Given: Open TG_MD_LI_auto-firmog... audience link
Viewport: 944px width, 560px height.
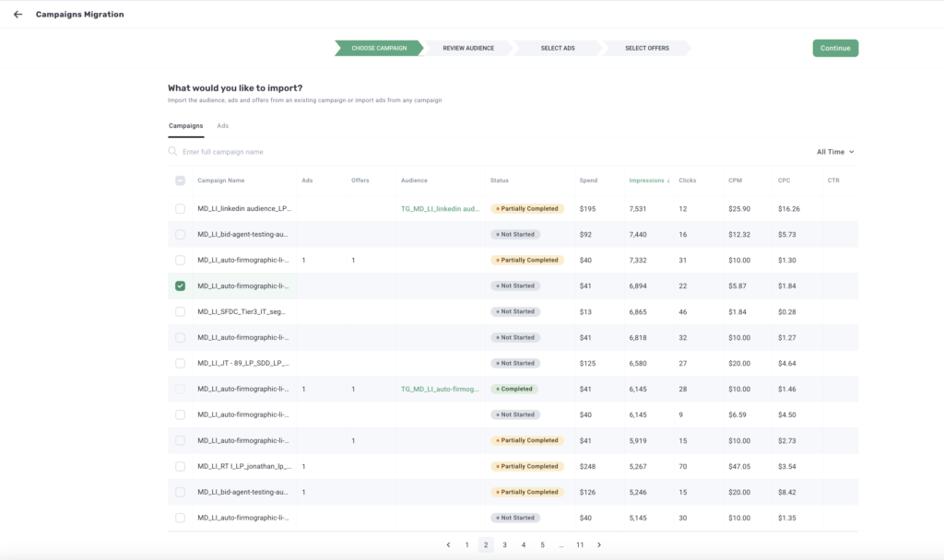Looking at the screenshot, I should (440, 390).
